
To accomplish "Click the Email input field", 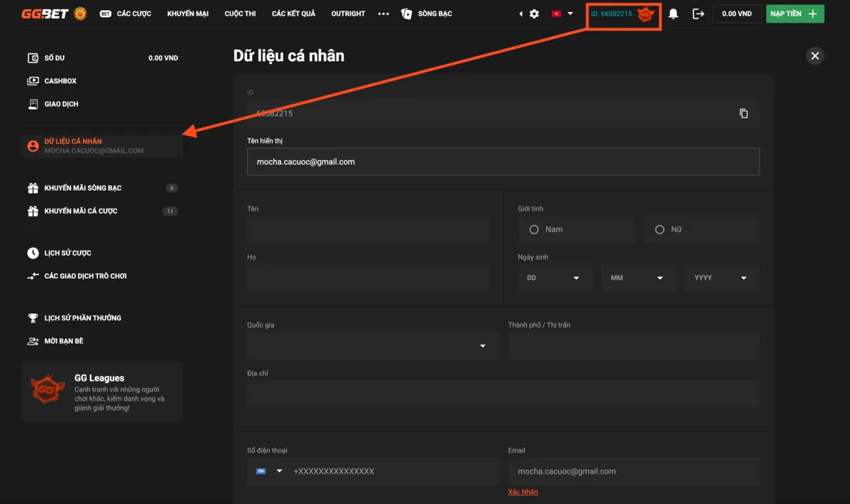I will [633, 471].
